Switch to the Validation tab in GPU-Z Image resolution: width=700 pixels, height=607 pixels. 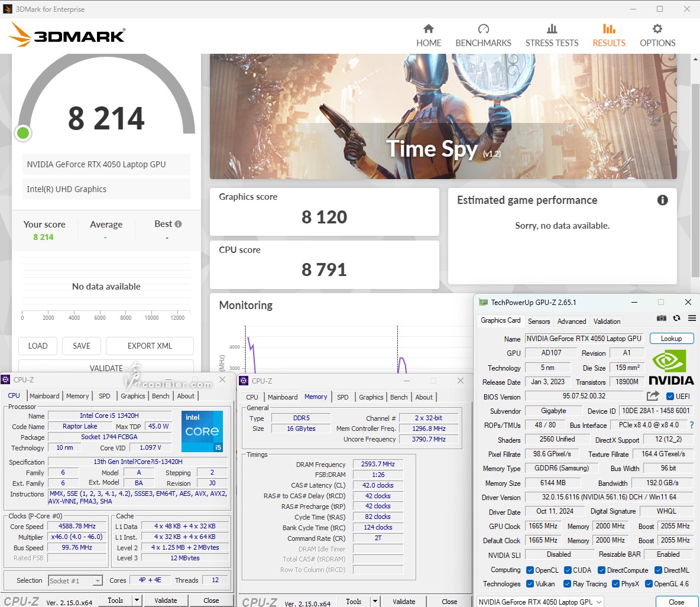(x=607, y=322)
